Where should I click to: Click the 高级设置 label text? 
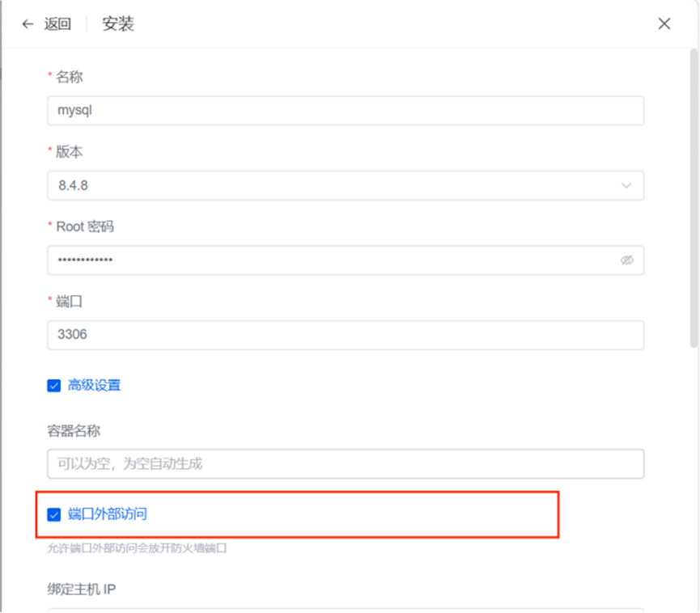point(94,385)
